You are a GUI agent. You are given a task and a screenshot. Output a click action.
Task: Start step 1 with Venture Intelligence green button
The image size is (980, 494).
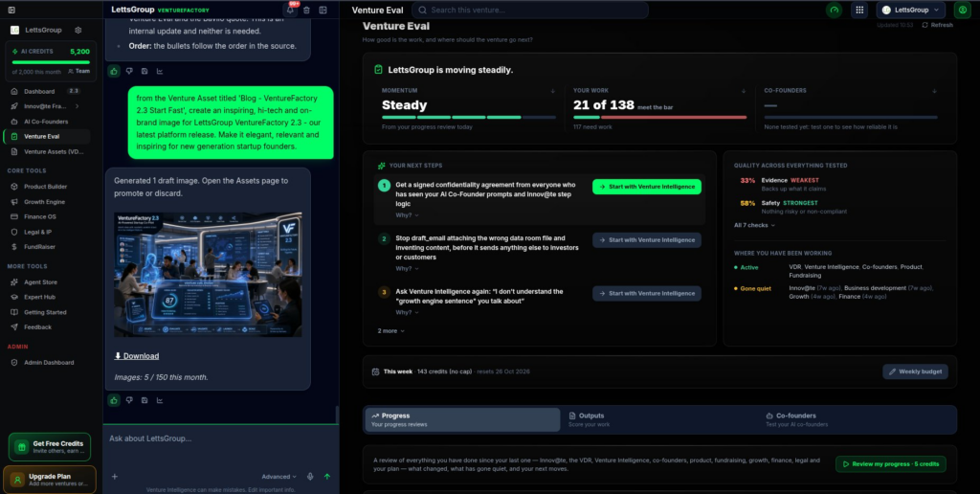[647, 187]
